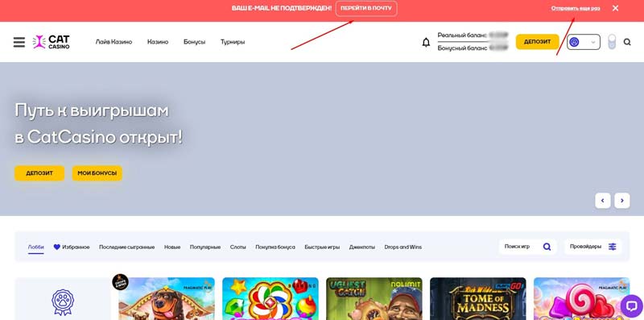The width and height of the screenshot is (644, 320).
Task: Dismiss the e-mail confirmation banner
Action: tap(615, 8)
